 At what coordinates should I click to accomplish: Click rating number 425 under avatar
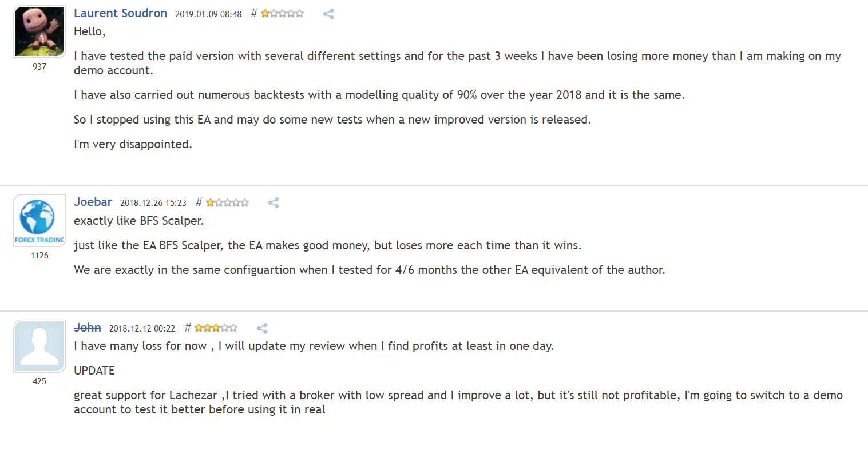(x=39, y=381)
